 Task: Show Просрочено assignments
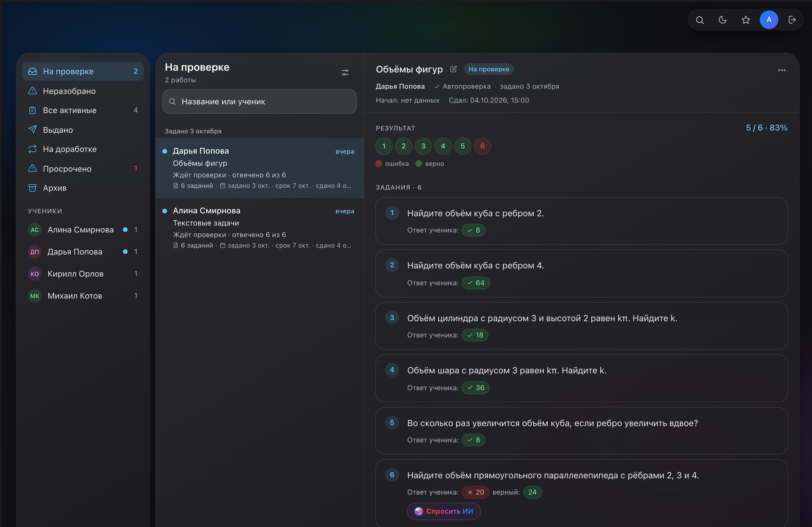click(83, 169)
